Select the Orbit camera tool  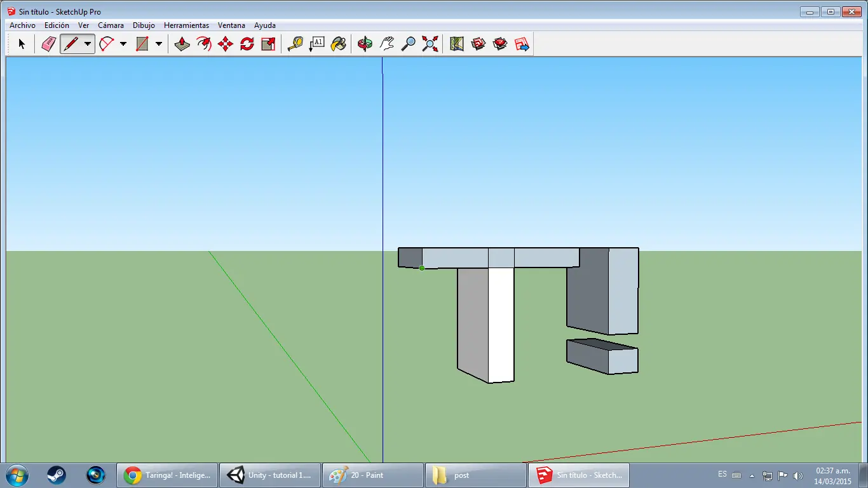(x=365, y=44)
